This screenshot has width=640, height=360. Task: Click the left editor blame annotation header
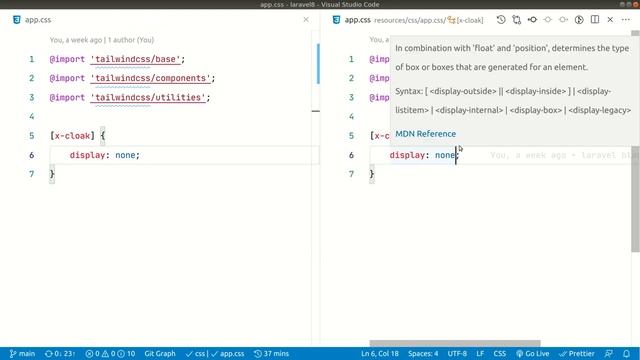coord(102,40)
